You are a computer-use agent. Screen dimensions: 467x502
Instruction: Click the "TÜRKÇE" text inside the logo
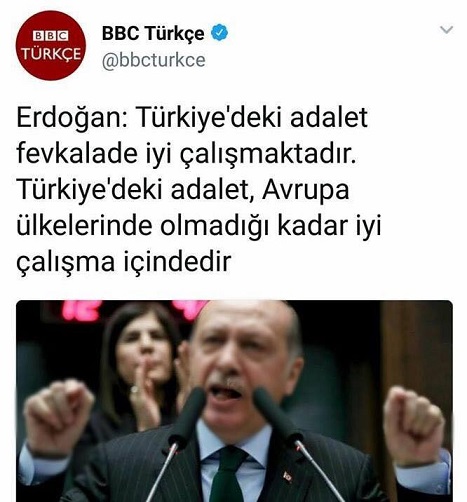pos(51,54)
